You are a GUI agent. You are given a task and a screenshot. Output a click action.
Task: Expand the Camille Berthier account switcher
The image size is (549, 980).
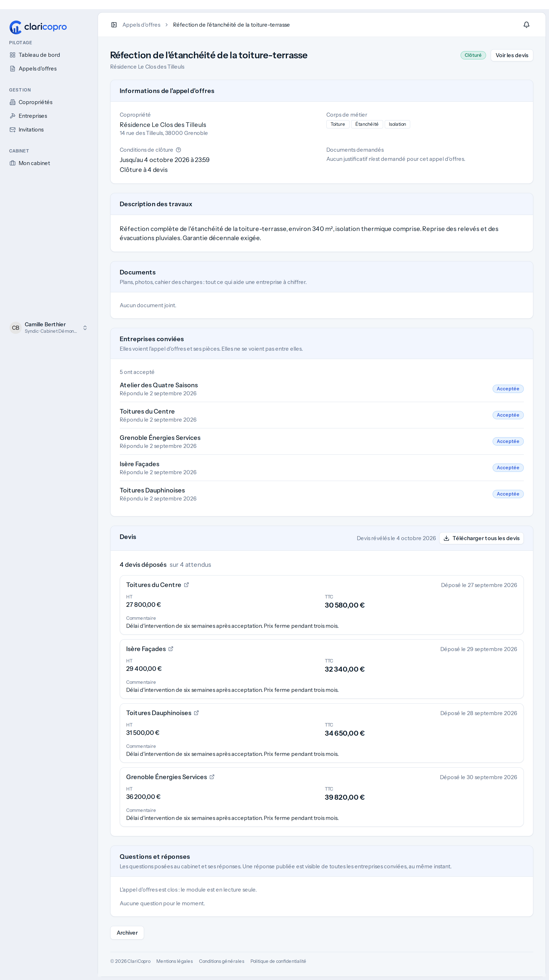click(85, 328)
